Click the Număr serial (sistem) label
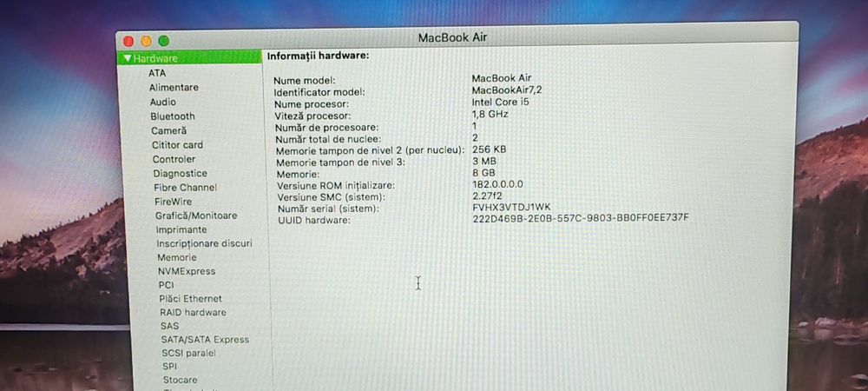The height and width of the screenshot is (391, 868). [328, 209]
